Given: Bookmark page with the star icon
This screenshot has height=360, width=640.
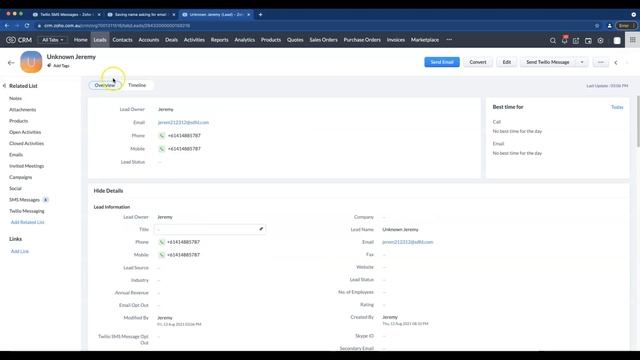Looking at the screenshot, I should 597,25.
